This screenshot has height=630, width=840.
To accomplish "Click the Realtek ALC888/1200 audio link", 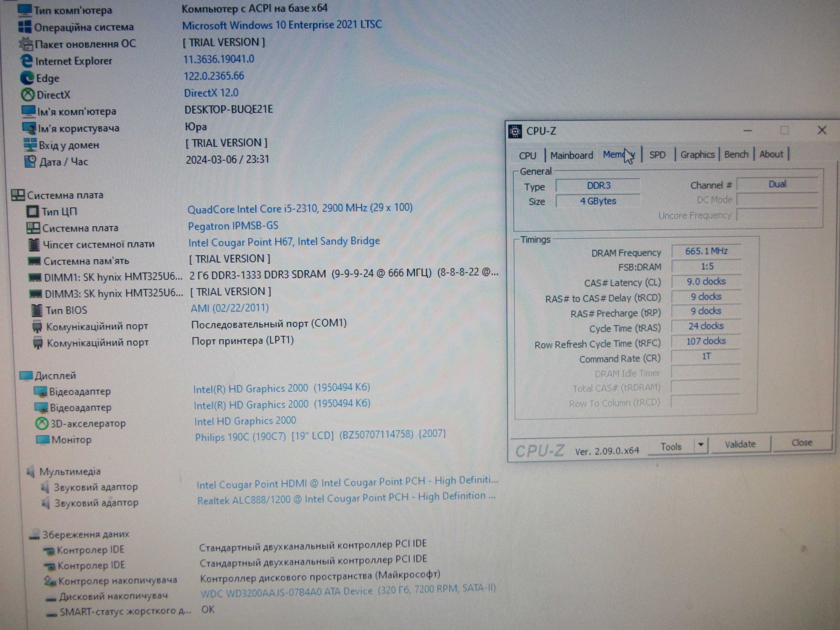I will point(346,498).
